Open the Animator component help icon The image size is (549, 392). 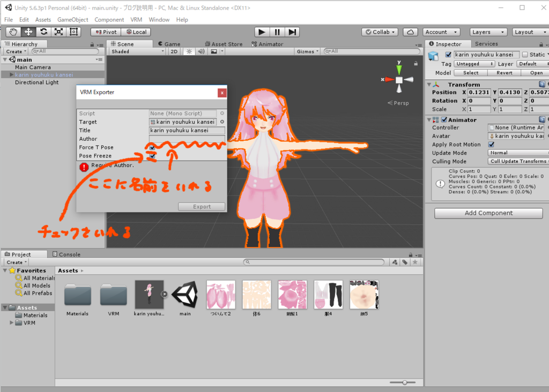(541, 119)
